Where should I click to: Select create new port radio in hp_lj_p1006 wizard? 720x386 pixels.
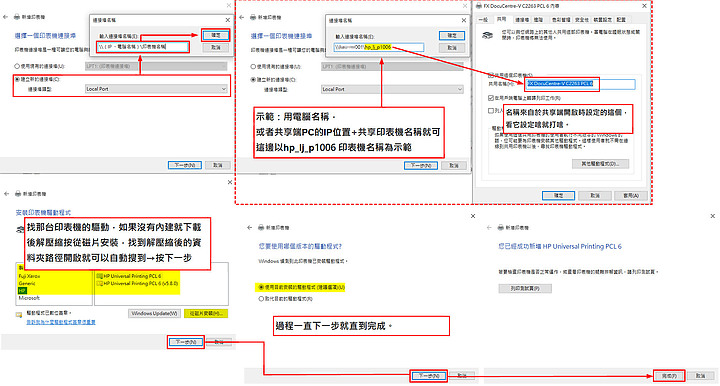253,80
